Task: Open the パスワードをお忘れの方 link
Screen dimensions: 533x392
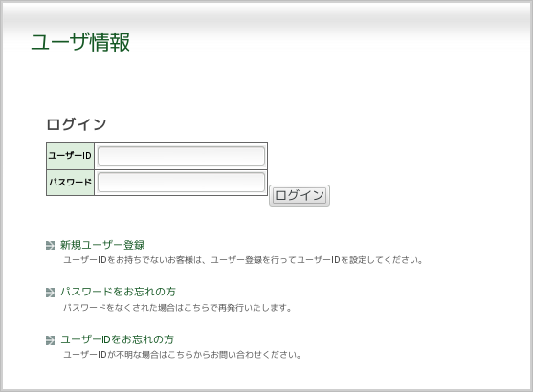Action: click(x=118, y=292)
